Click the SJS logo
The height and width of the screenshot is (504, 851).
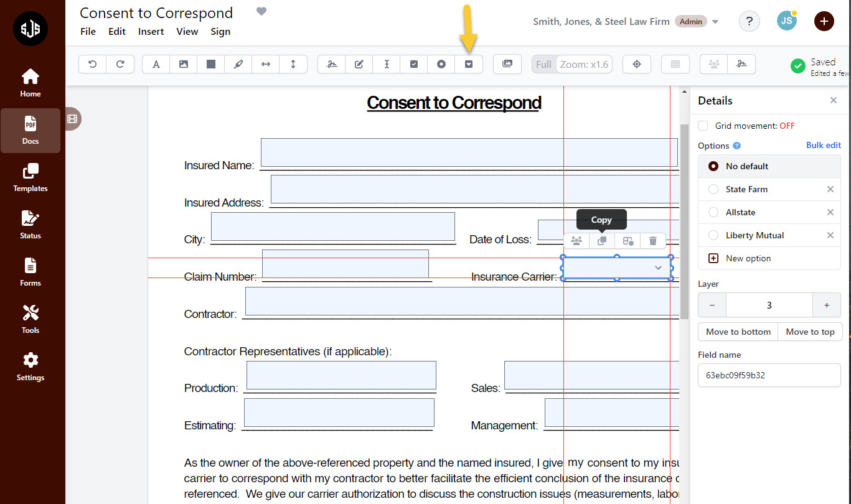pos(31,29)
